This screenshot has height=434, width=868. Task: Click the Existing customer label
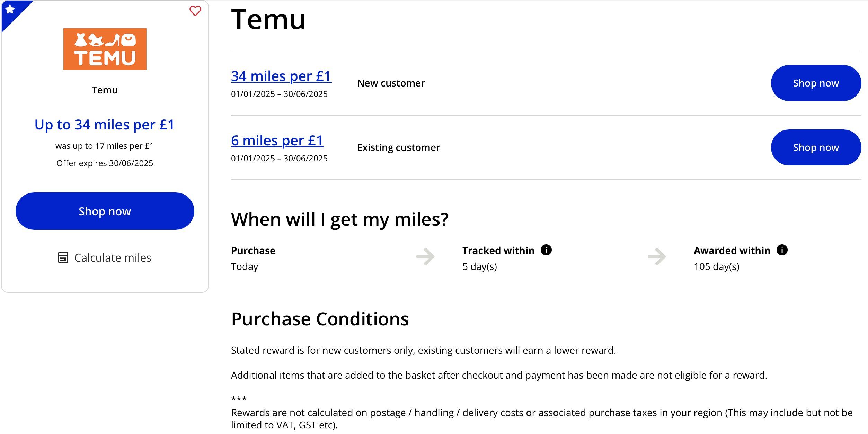click(398, 147)
